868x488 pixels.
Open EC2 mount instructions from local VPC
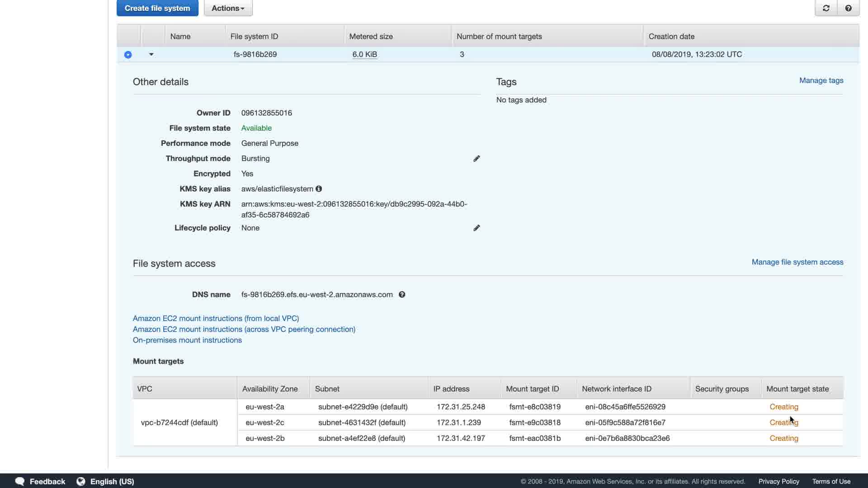(216, 319)
